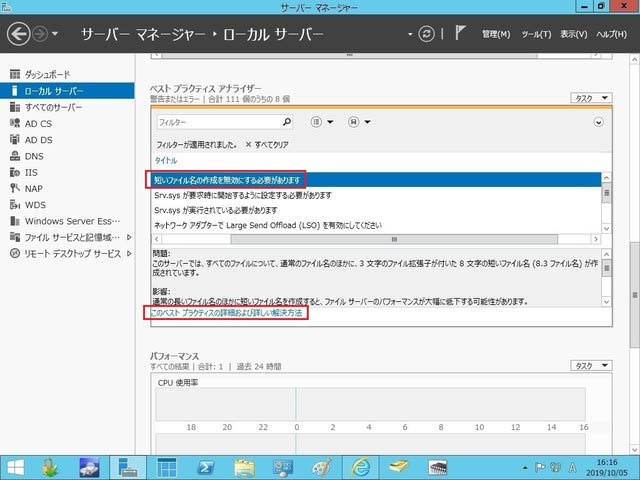Select the 短いファイル名の作成を無効にする result row
Viewport: 640px width, 480px height.
tap(376, 180)
